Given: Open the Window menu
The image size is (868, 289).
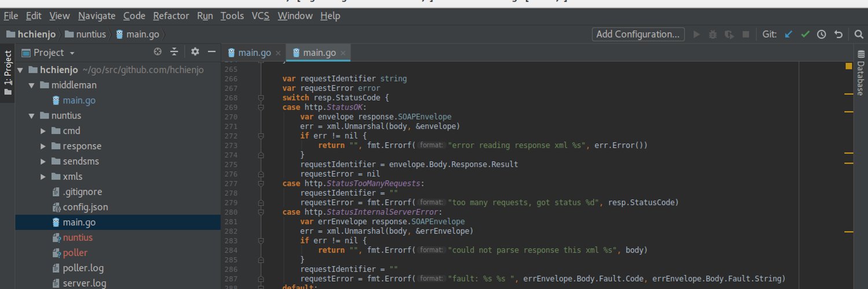Looking at the screenshot, I should click(x=295, y=16).
